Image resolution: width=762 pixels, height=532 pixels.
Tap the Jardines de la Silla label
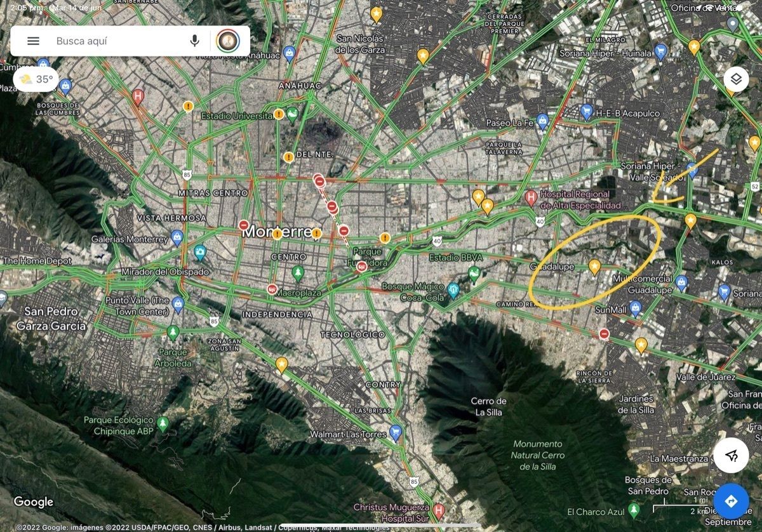[x=636, y=404]
